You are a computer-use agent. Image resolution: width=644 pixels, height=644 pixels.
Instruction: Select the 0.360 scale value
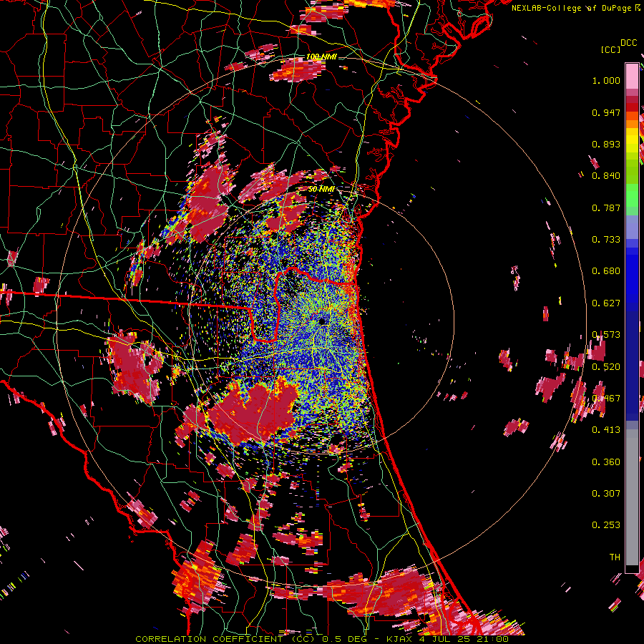(x=606, y=462)
